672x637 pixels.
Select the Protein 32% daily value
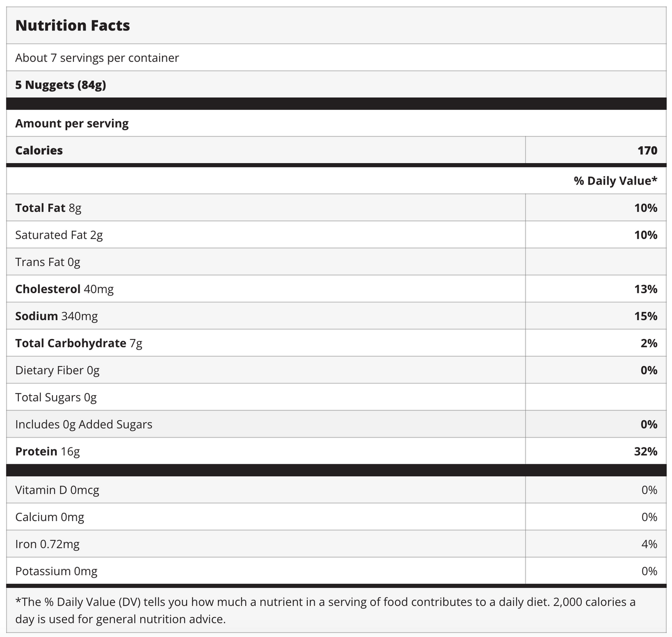point(646,452)
